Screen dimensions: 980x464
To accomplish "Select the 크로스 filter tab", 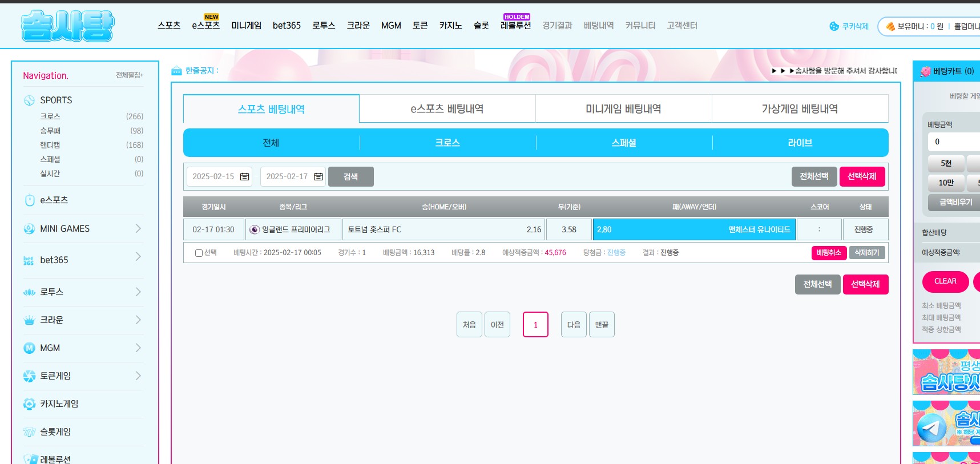I will [x=447, y=143].
